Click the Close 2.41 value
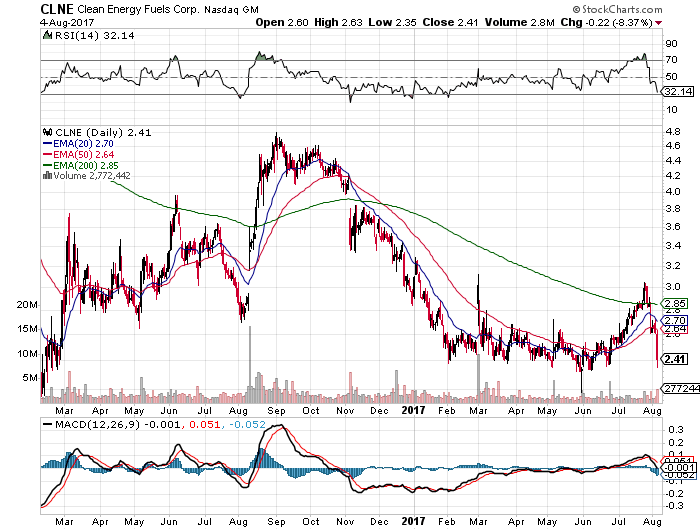Image resolution: width=700 pixels, height=530 pixels. point(450,22)
